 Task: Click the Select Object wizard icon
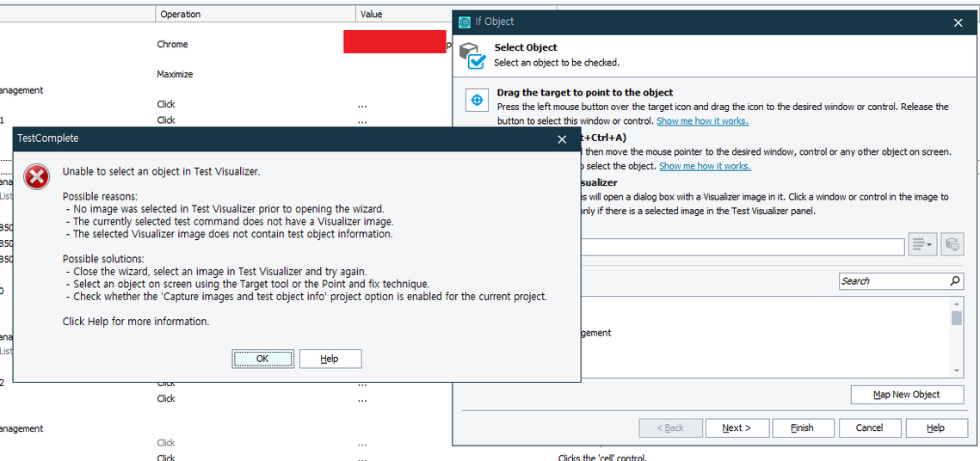(x=472, y=56)
